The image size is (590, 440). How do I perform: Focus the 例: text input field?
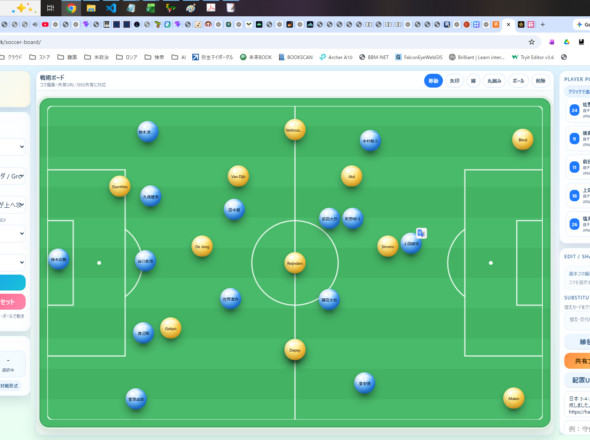tap(577, 429)
